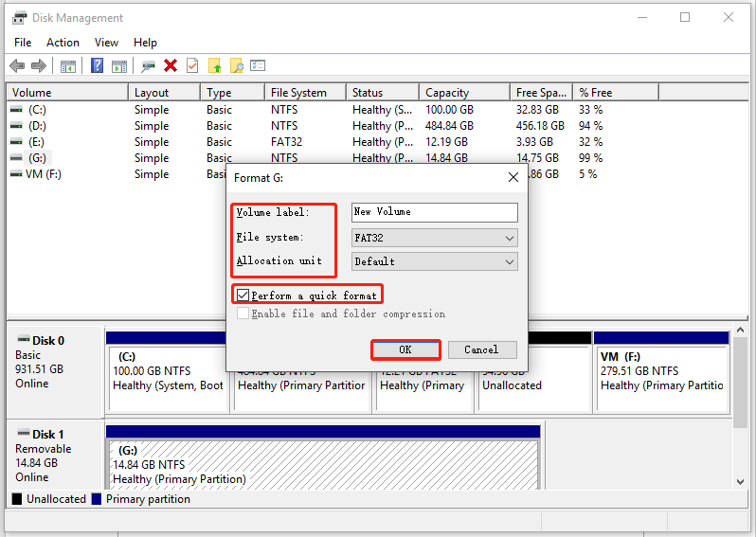Click the 99 % free cell for G:
This screenshot has height=537, width=756.
590,158
